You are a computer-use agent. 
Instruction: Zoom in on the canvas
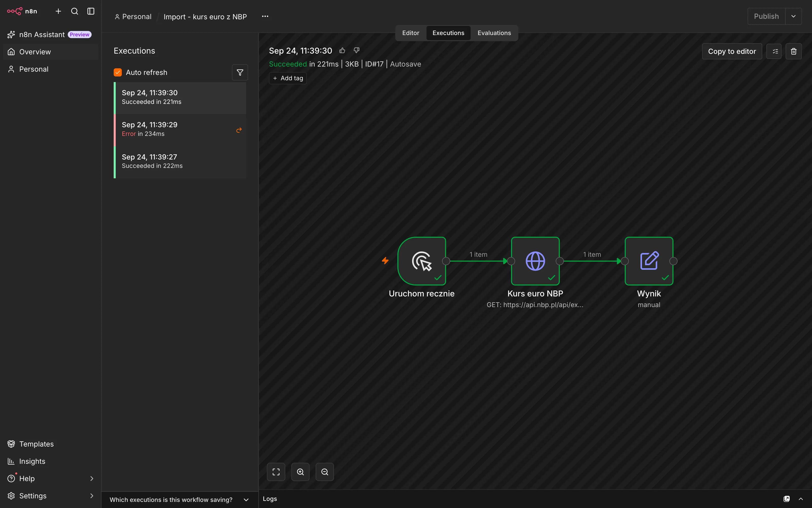pos(300,472)
